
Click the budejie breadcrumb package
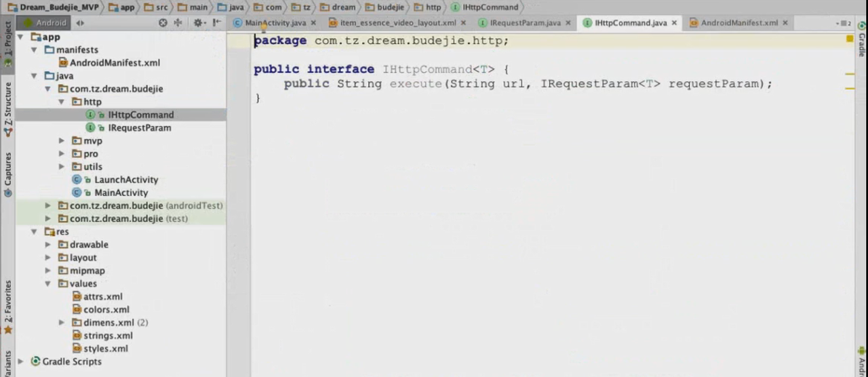[384, 7]
